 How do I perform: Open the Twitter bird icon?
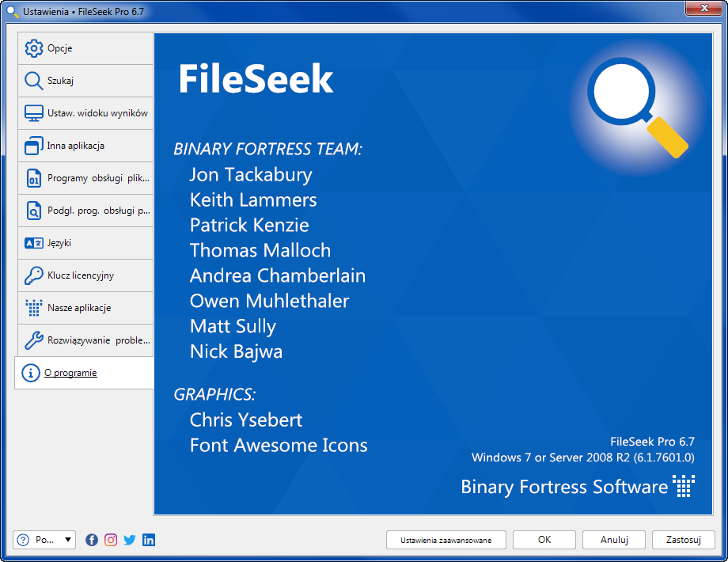coord(130,540)
